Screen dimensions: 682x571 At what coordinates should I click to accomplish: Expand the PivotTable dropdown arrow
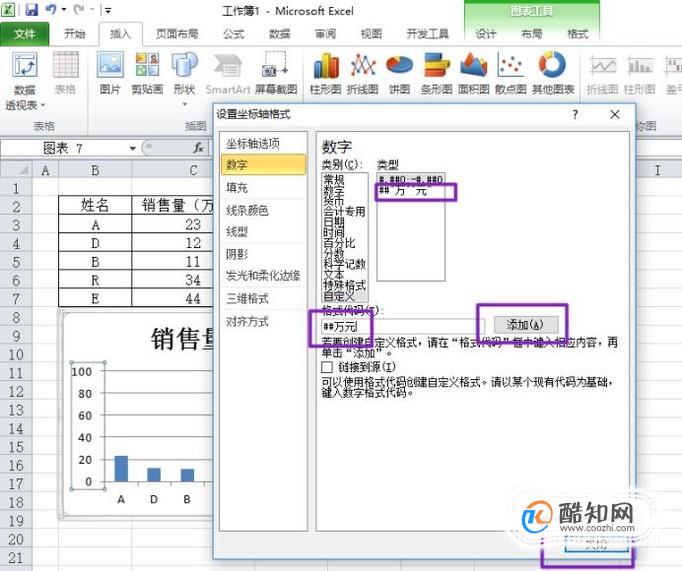click(x=43, y=106)
